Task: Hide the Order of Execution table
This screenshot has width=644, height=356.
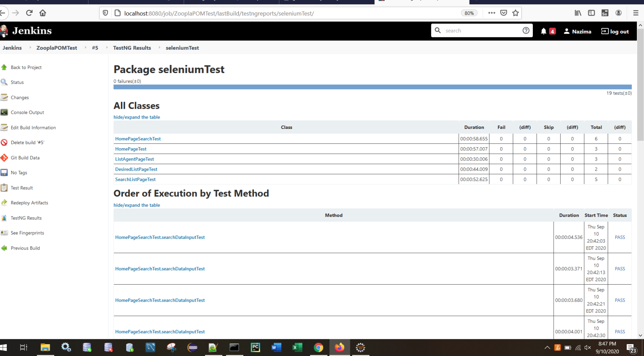Action: (x=137, y=205)
